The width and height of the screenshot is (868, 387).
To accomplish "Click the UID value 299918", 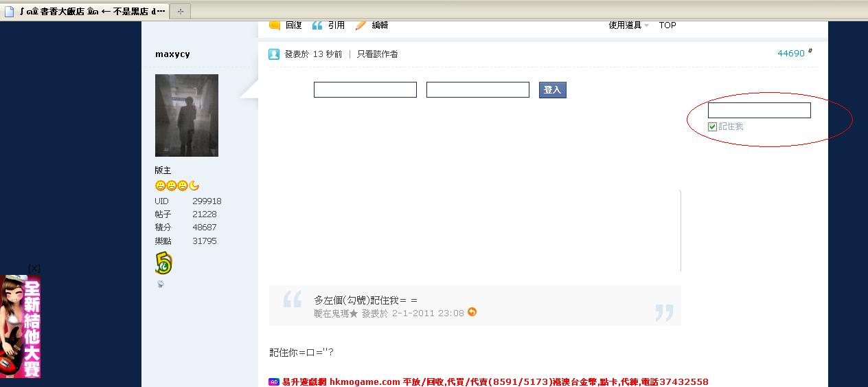I will click(207, 201).
